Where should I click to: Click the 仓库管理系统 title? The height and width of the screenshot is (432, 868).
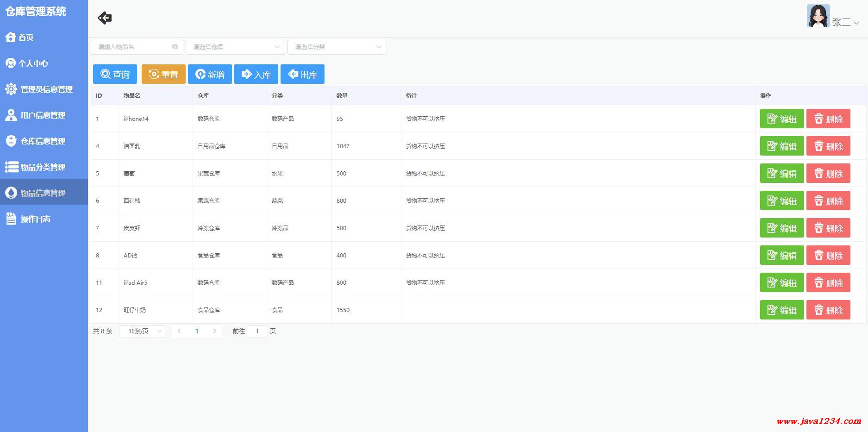tap(36, 12)
